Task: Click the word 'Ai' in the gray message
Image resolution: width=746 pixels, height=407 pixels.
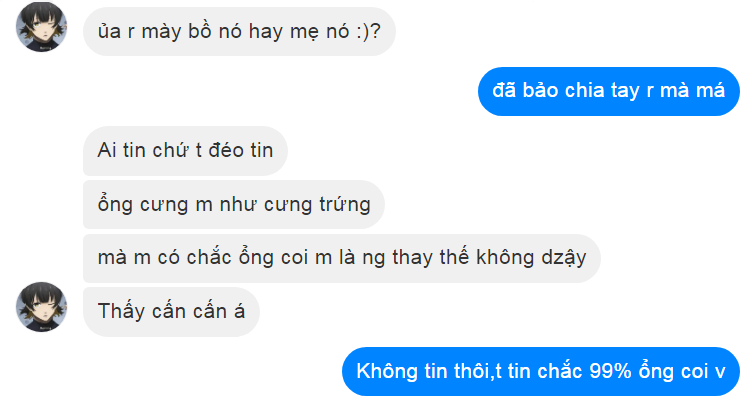Action: tap(107, 150)
